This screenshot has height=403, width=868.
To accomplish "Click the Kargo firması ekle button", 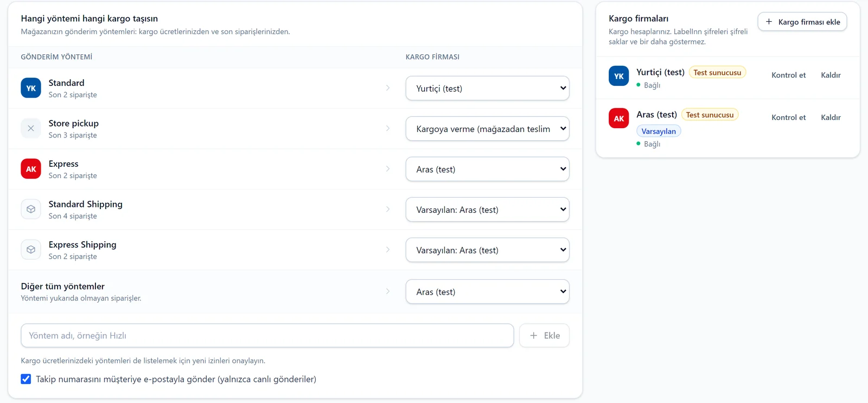I will [x=802, y=22].
